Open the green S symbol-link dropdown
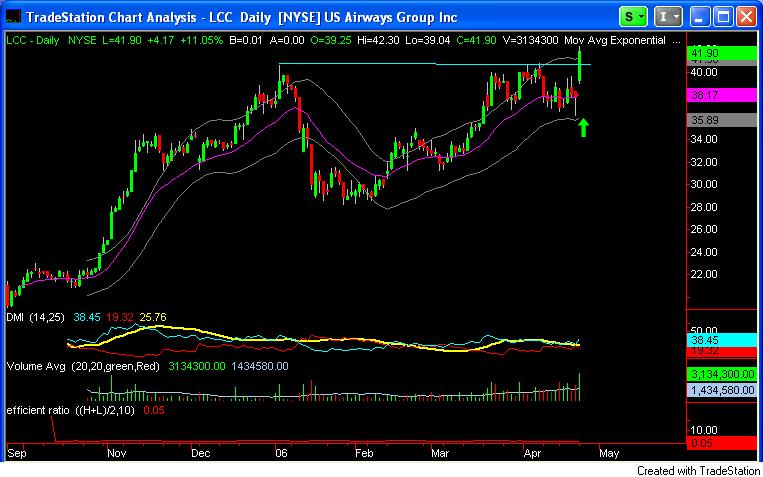 pyautogui.click(x=633, y=17)
